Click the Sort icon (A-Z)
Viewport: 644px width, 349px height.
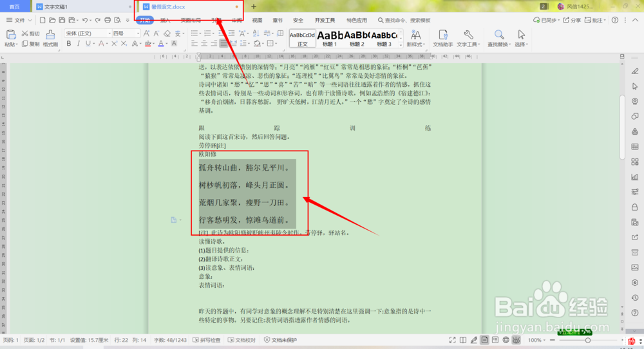click(x=256, y=33)
